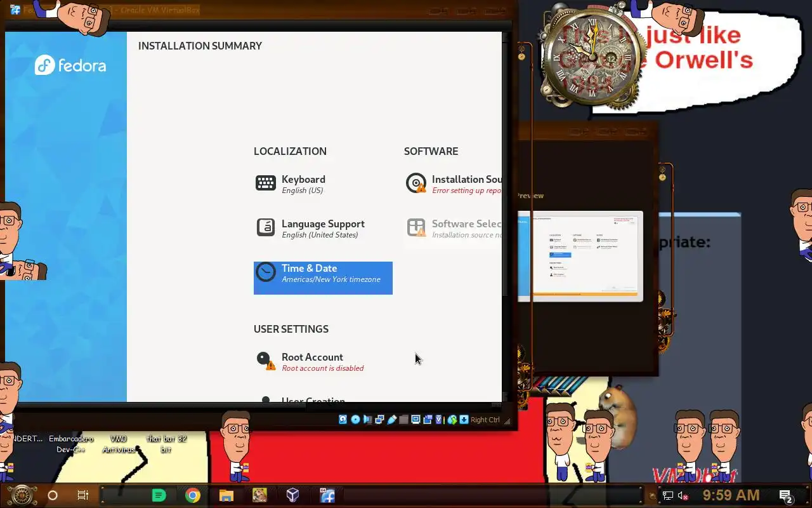Open File Explorer from the taskbar
The height and width of the screenshot is (508, 812).
[x=226, y=495]
